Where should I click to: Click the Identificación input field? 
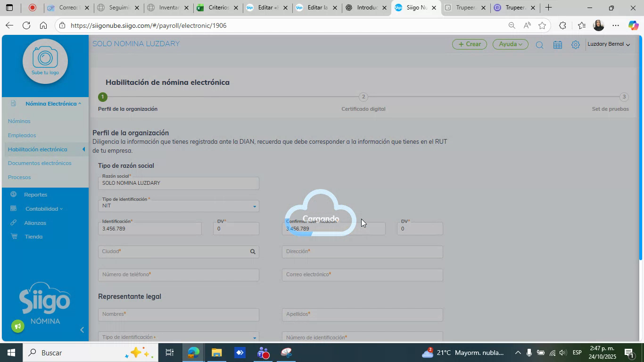tap(150, 229)
